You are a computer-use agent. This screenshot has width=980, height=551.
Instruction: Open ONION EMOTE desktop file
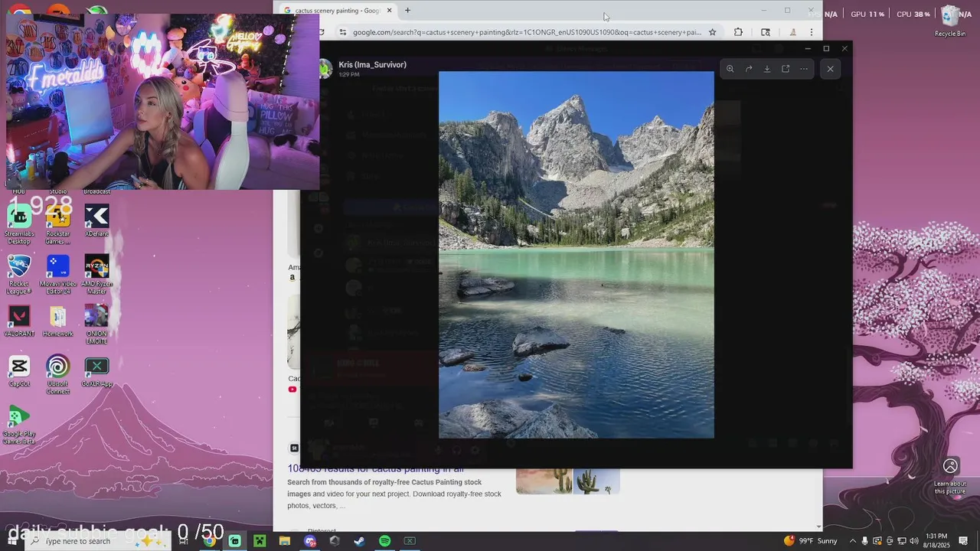(96, 324)
